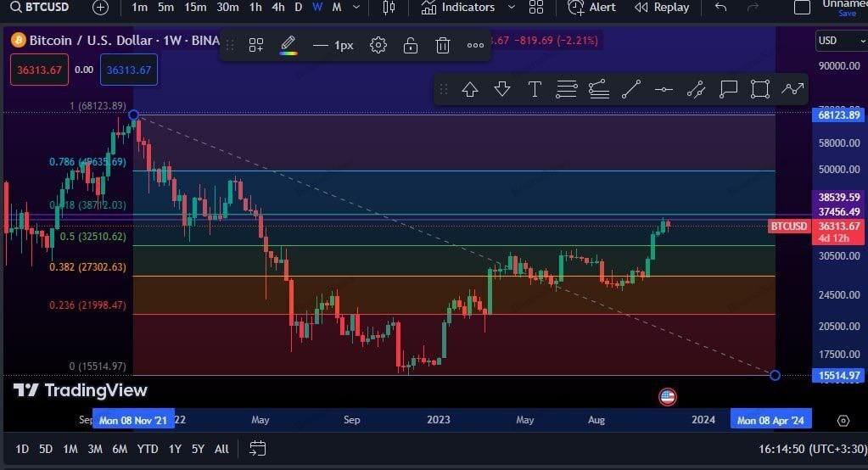
Task: Add a symbol with the plus icon
Action: (x=100, y=7)
